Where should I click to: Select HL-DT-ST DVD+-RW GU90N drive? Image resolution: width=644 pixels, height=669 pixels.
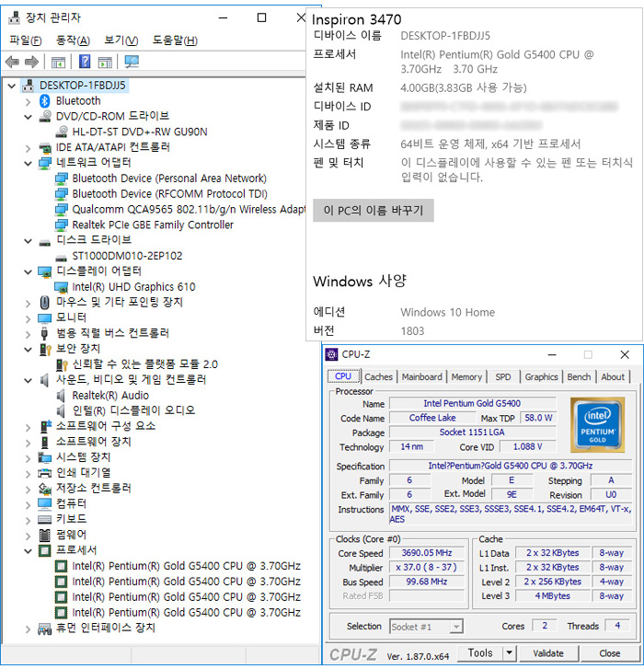(140, 132)
